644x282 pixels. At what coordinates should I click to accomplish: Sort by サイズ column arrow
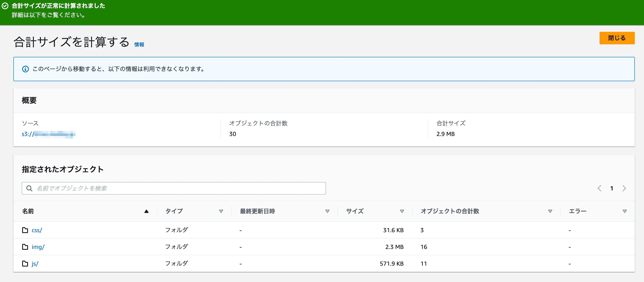click(402, 211)
